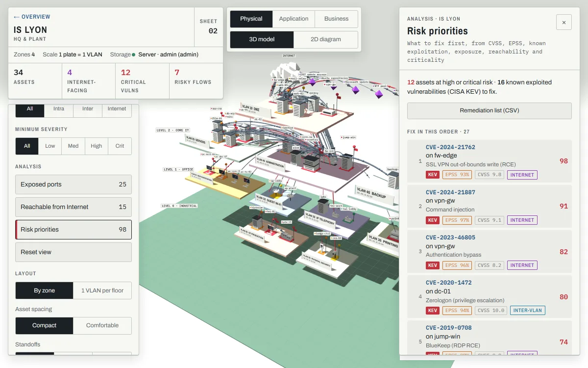This screenshot has width=588, height=368.
Task: Set minimum severity to Med
Action: (73, 146)
